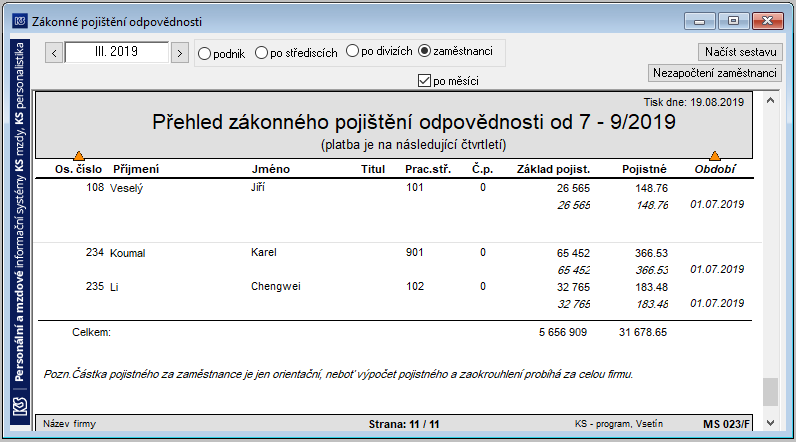Go to previous quarter with left arrow

[54, 53]
